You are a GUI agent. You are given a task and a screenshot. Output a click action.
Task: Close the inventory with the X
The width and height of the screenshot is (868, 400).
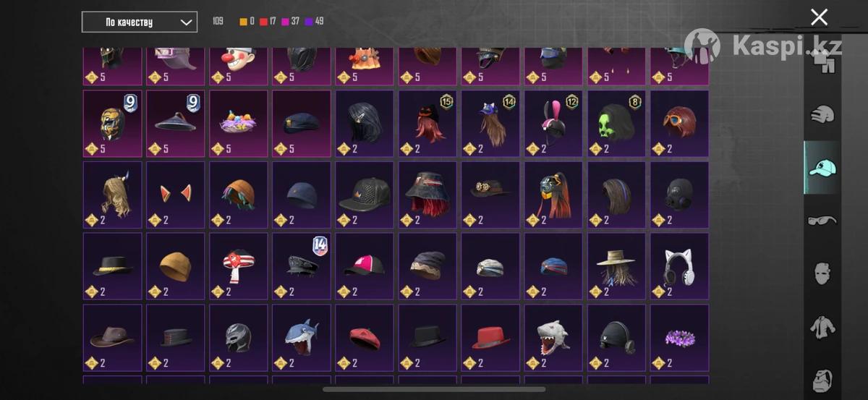coord(819,17)
